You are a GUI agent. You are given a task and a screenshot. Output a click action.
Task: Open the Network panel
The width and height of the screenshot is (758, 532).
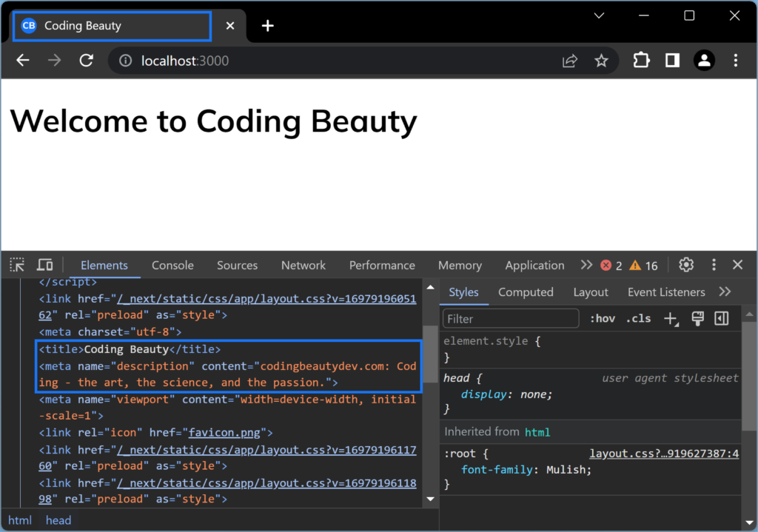303,266
